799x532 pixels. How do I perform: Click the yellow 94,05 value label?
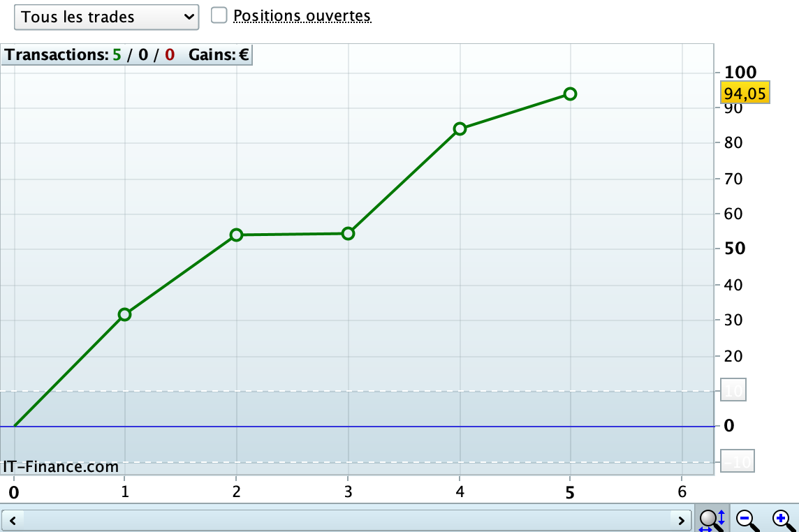pos(745,94)
